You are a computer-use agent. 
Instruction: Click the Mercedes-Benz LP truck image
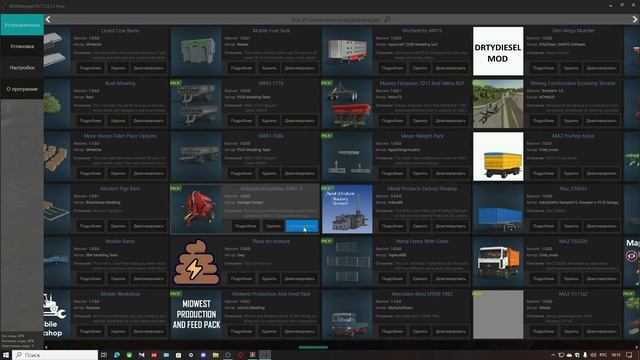(x=347, y=314)
